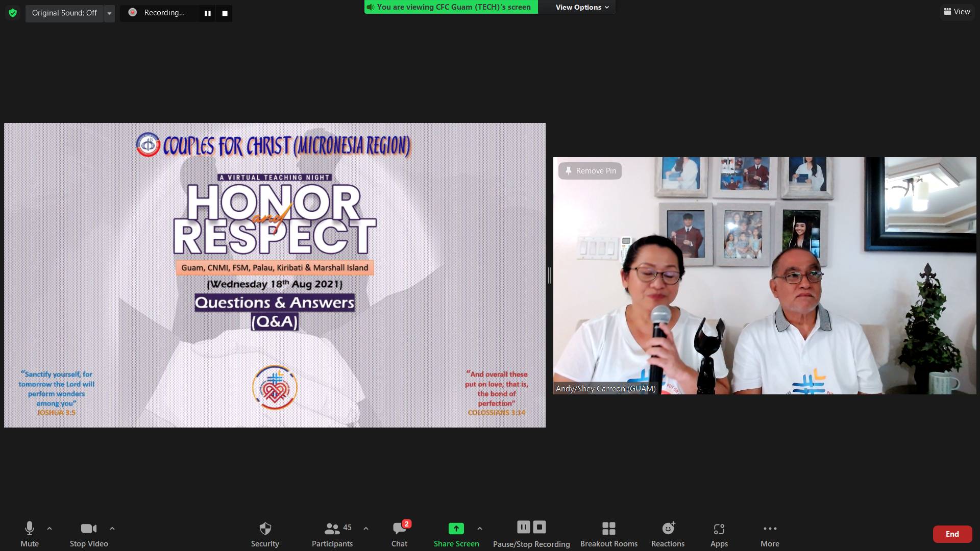Screen dimensions: 980x551
Task: Remove Pin from pinned video
Action: pyautogui.click(x=590, y=171)
